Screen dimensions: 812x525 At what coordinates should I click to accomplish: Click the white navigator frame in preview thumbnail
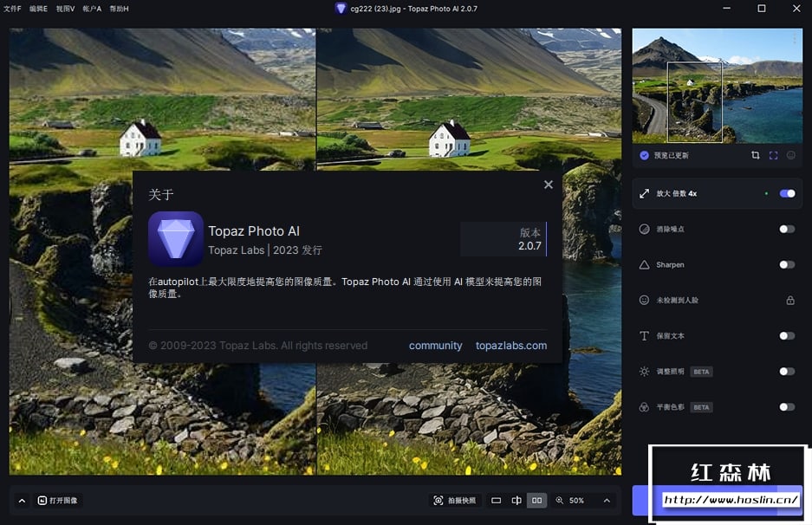click(x=694, y=101)
